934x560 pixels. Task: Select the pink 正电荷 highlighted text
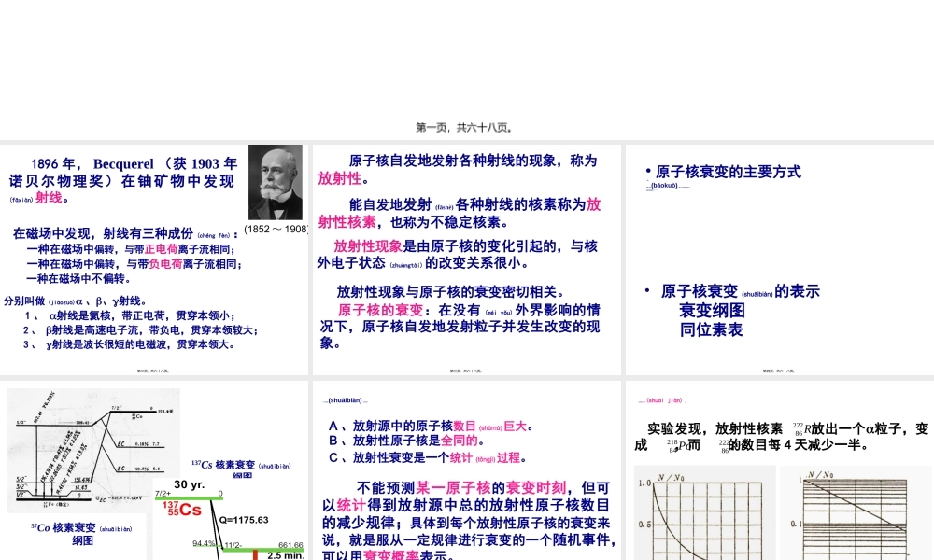click(162, 249)
